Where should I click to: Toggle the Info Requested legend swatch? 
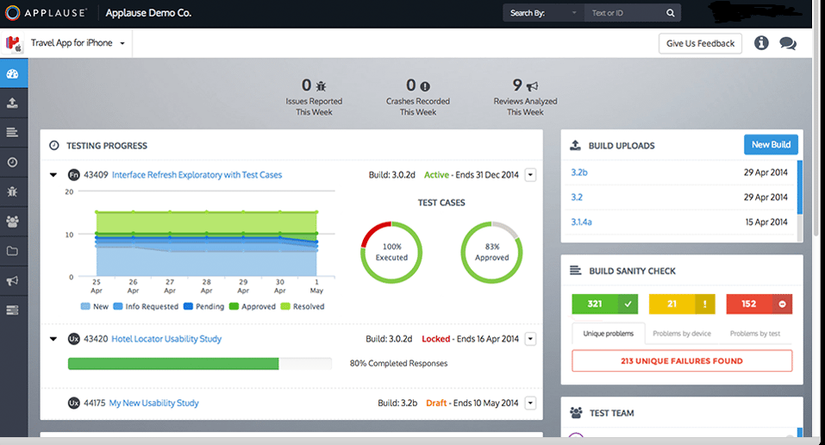tap(118, 306)
